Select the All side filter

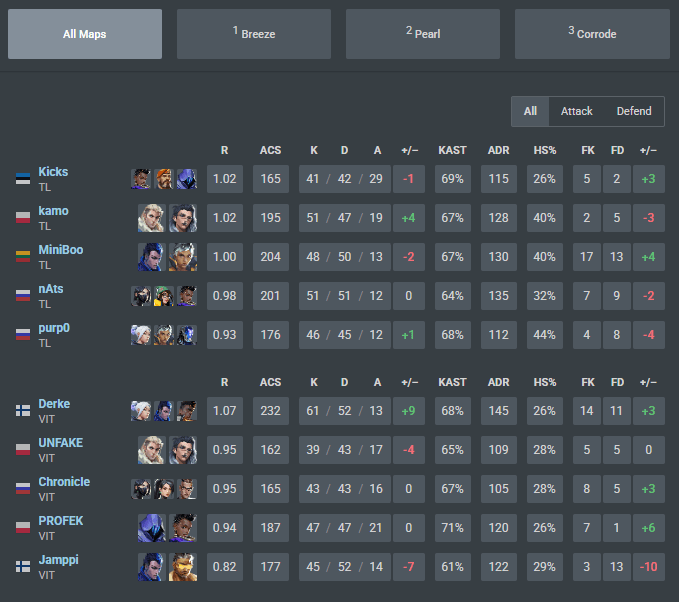pyautogui.click(x=530, y=111)
